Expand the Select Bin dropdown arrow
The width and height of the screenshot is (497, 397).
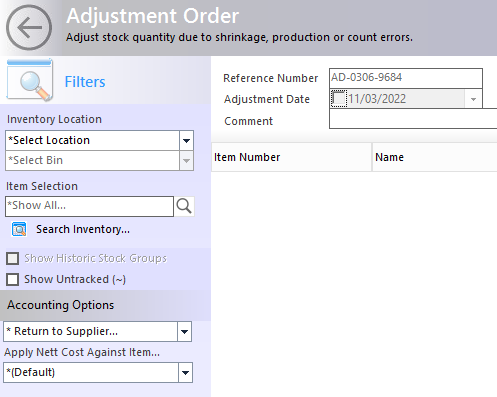tap(186, 161)
